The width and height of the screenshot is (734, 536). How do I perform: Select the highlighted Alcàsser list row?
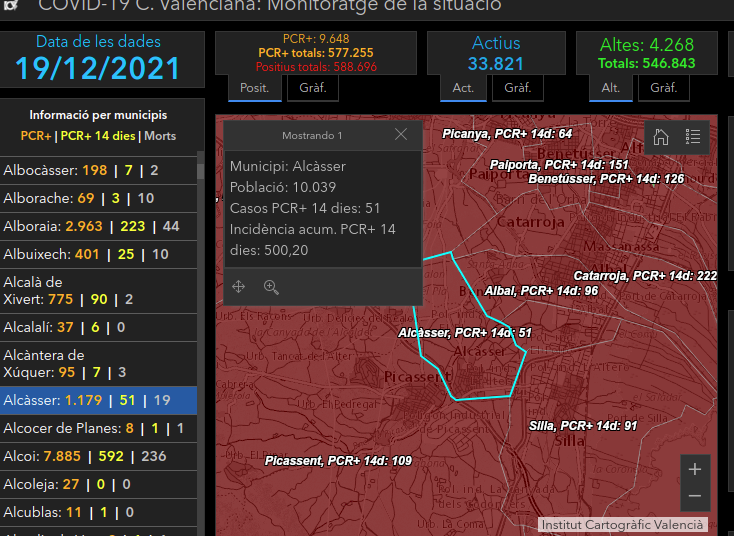pos(98,400)
